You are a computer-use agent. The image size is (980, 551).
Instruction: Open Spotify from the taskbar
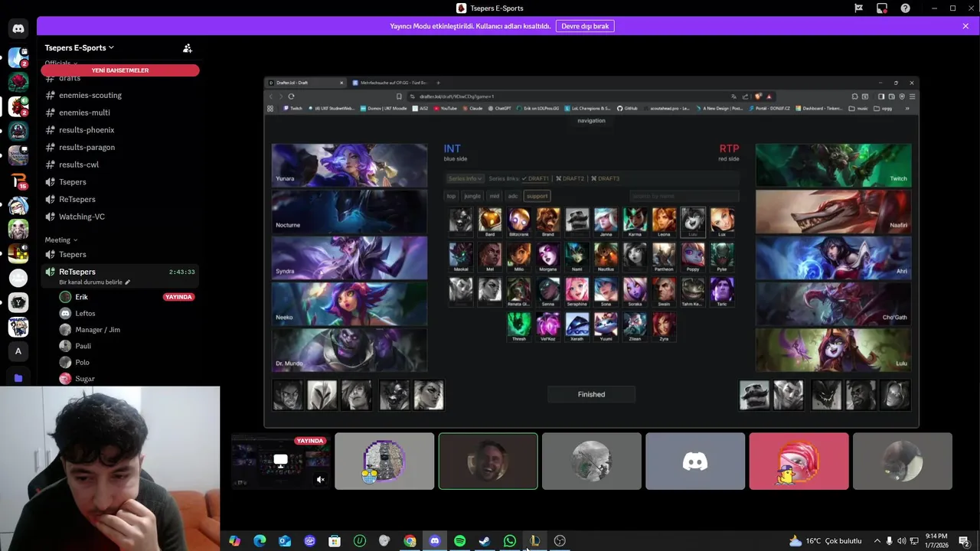(x=459, y=541)
